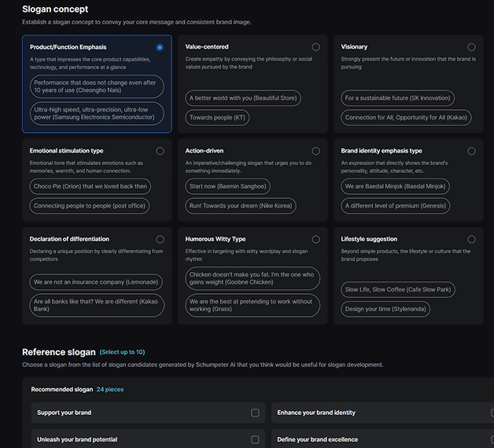The image size is (494, 448).
Task: Click the 'Connection for All' Kakao example
Action: (406, 117)
